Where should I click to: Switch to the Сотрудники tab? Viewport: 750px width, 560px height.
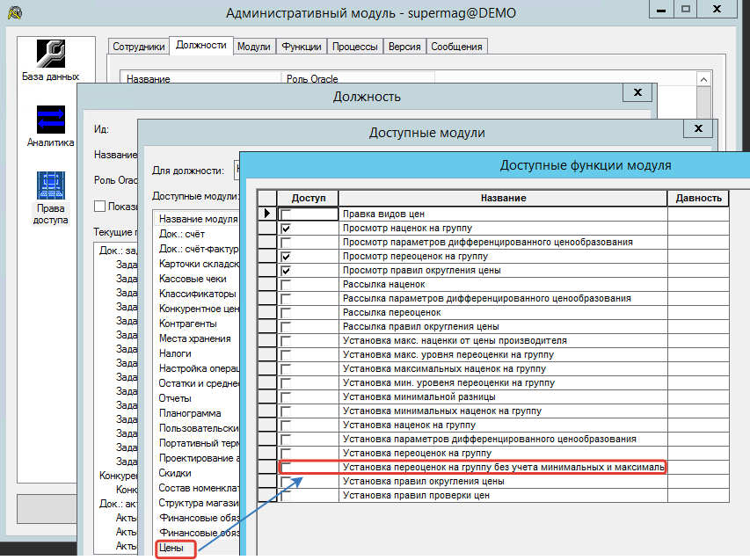point(139,47)
